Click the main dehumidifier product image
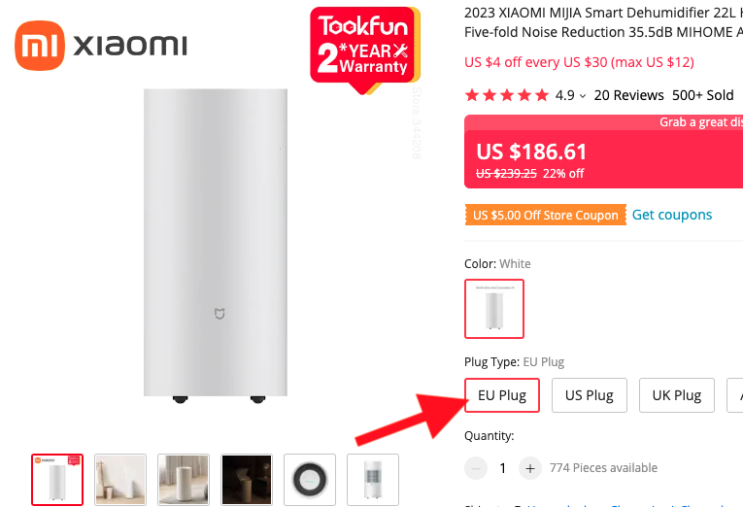743x507 pixels. pos(216,245)
